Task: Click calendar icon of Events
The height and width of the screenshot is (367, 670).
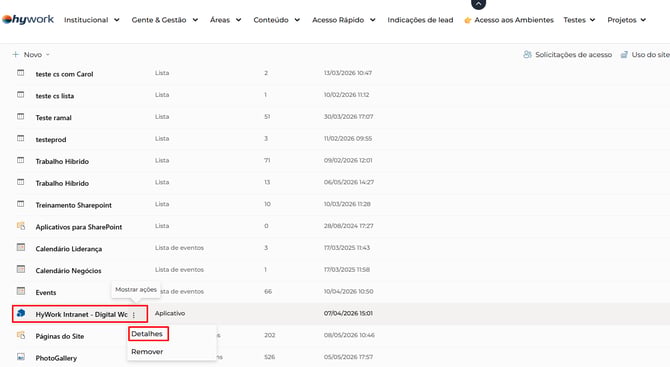Action: coord(21,291)
